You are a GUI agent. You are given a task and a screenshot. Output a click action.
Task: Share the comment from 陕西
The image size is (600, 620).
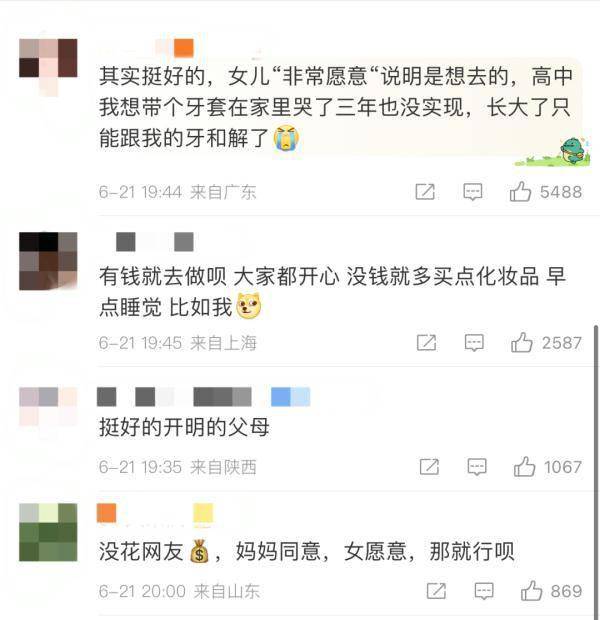click(x=430, y=467)
